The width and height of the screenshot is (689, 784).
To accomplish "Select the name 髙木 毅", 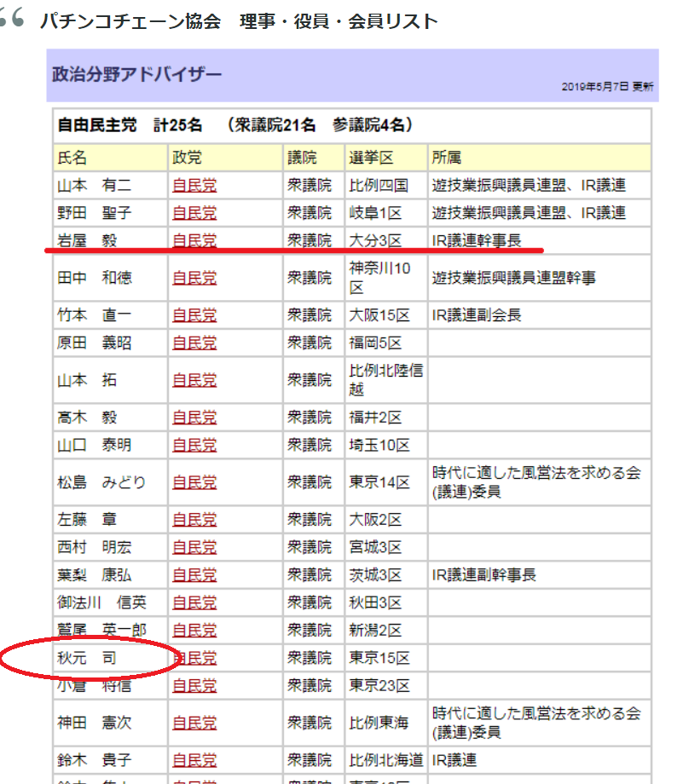I will pos(87,418).
